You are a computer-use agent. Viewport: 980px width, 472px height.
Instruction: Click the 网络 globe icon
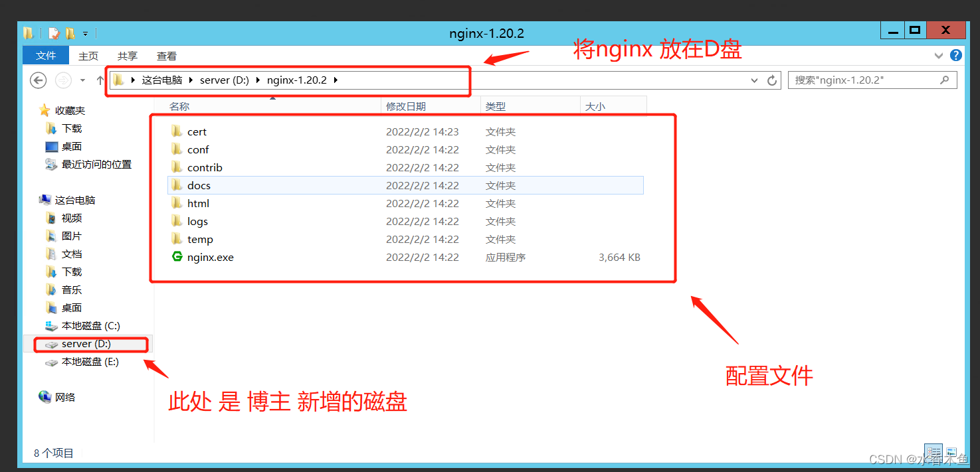click(45, 397)
